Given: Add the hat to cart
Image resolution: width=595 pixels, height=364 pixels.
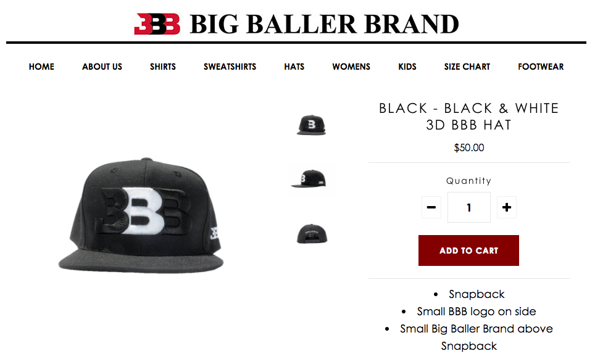Looking at the screenshot, I should click(468, 250).
